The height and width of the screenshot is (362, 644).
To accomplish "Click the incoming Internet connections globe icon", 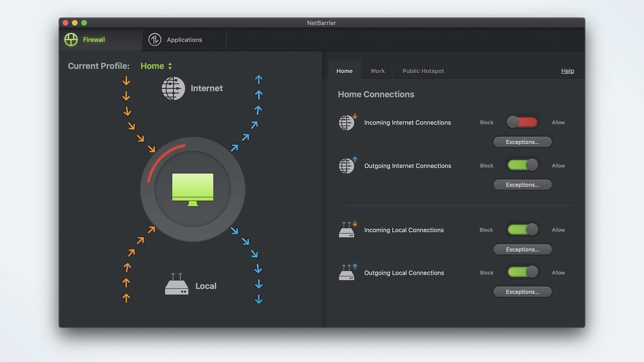I will pyautogui.click(x=347, y=122).
